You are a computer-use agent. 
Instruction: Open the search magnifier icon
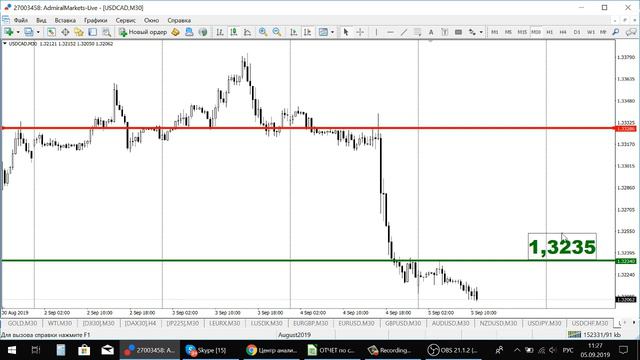pyautogui.click(x=616, y=32)
